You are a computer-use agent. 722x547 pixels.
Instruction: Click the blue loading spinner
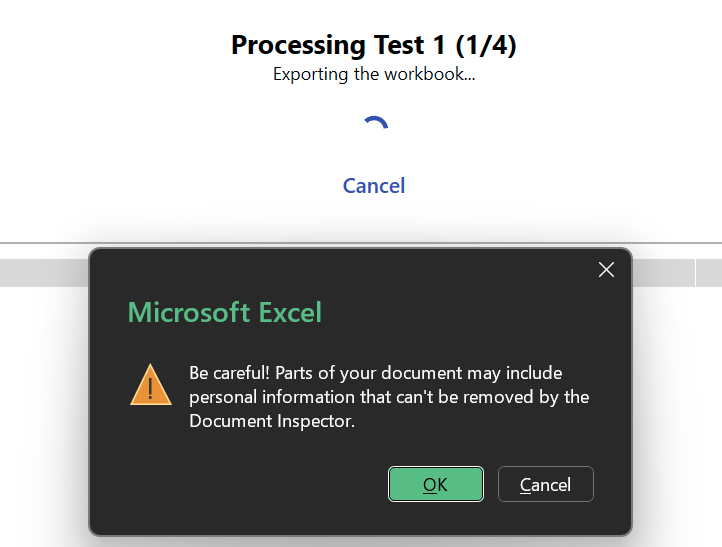375,127
